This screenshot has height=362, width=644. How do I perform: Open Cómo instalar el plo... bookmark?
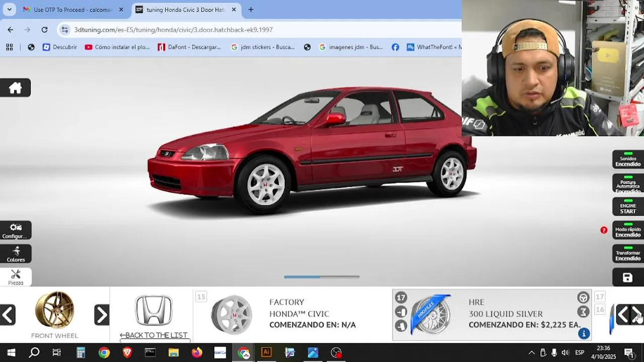coord(117,47)
